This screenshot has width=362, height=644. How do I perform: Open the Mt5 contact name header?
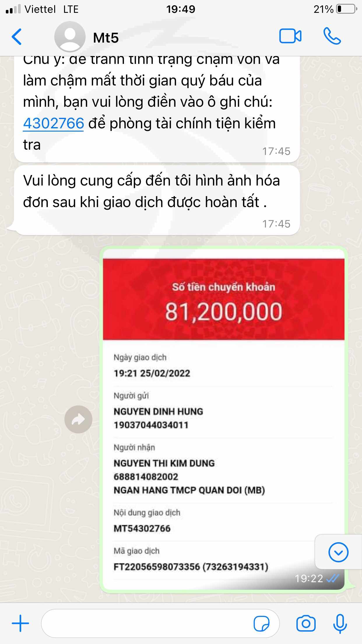106,38
